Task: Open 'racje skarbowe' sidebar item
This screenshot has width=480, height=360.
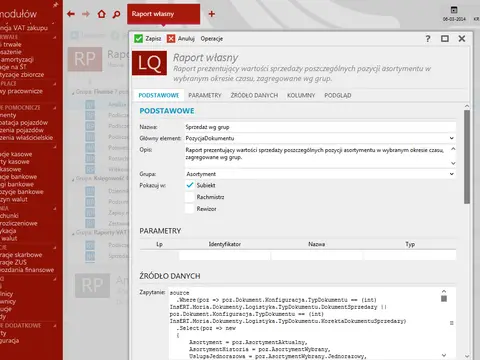Action: 21,255
